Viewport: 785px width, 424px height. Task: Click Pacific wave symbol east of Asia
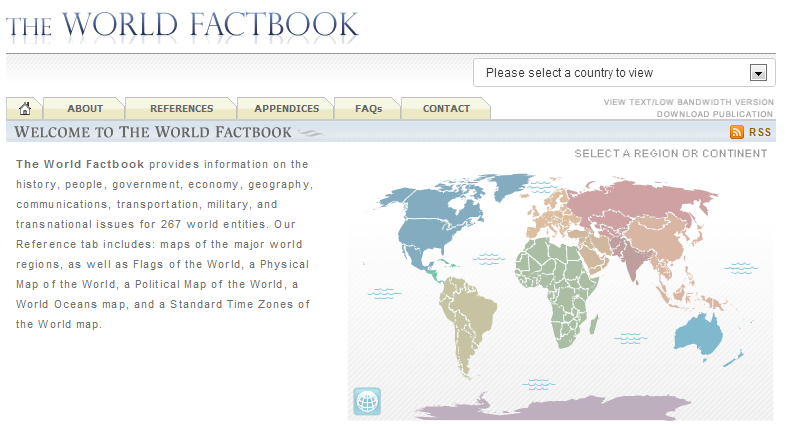click(x=741, y=268)
